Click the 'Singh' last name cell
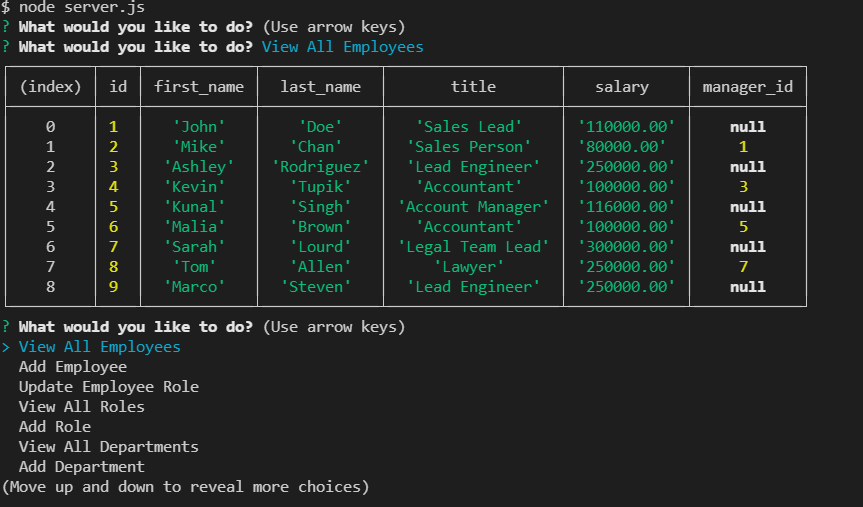The width and height of the screenshot is (863, 507). pyautogui.click(x=320, y=207)
